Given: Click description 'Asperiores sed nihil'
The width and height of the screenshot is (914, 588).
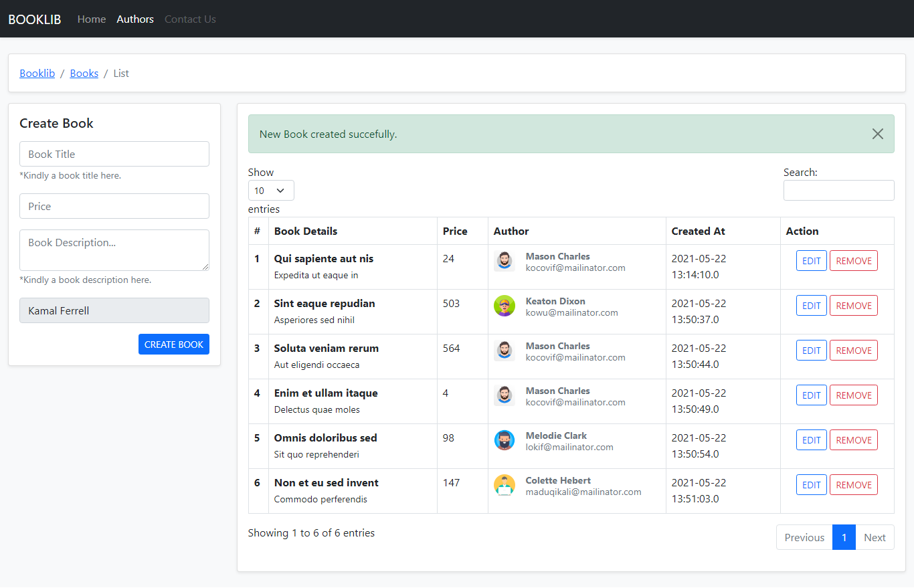Looking at the screenshot, I should (x=314, y=320).
